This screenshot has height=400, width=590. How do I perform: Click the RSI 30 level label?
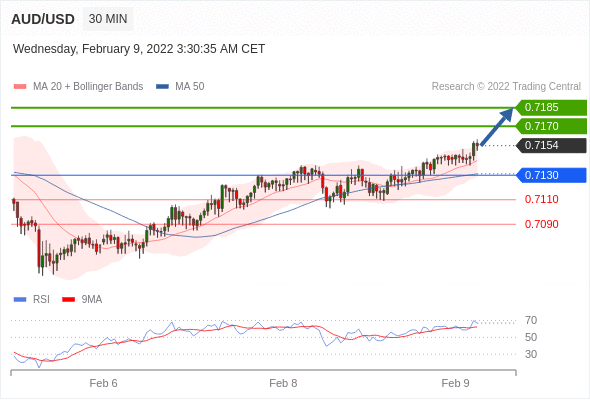[531, 354]
